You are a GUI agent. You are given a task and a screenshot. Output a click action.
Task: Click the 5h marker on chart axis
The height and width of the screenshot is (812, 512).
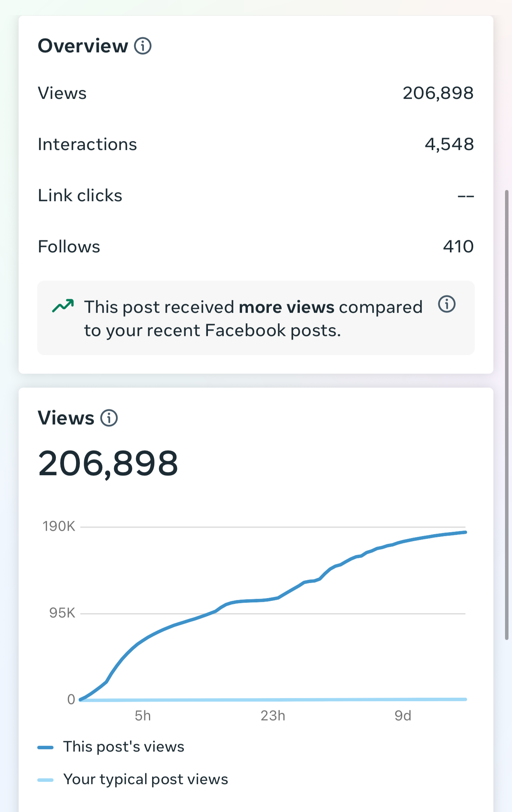point(143,715)
